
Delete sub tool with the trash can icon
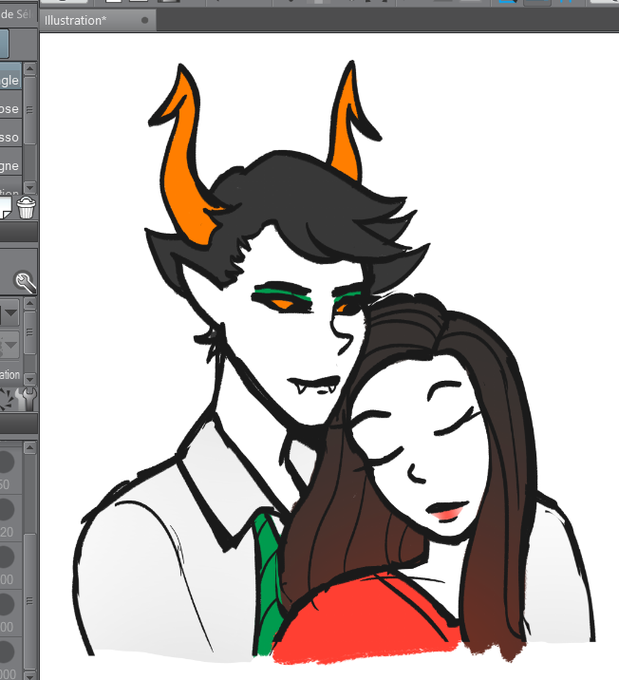[x=26, y=207]
